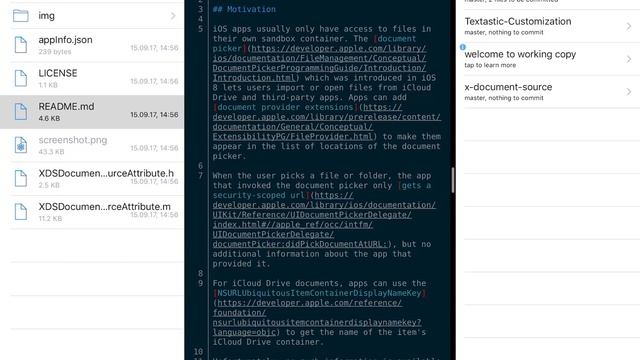Image resolution: width=640 pixels, height=360 pixels.
Task: Open the Textastic-Customization repository
Action: click(x=548, y=26)
